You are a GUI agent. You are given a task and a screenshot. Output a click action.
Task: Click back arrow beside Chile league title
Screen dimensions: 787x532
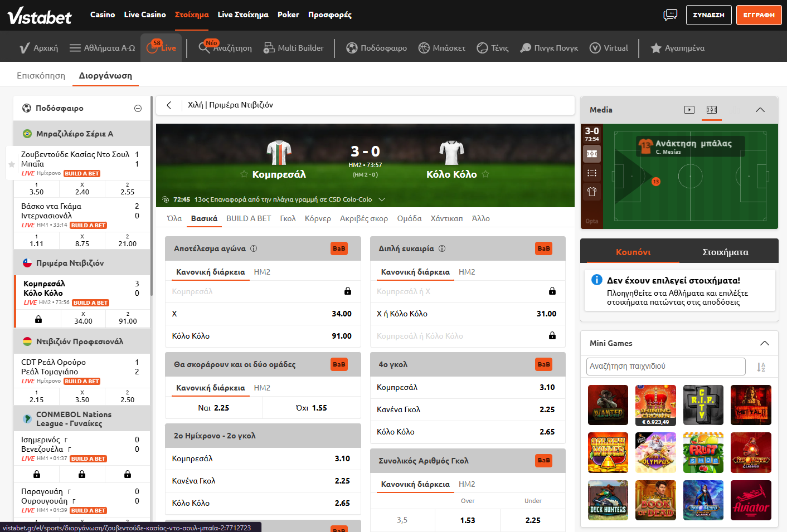point(169,105)
